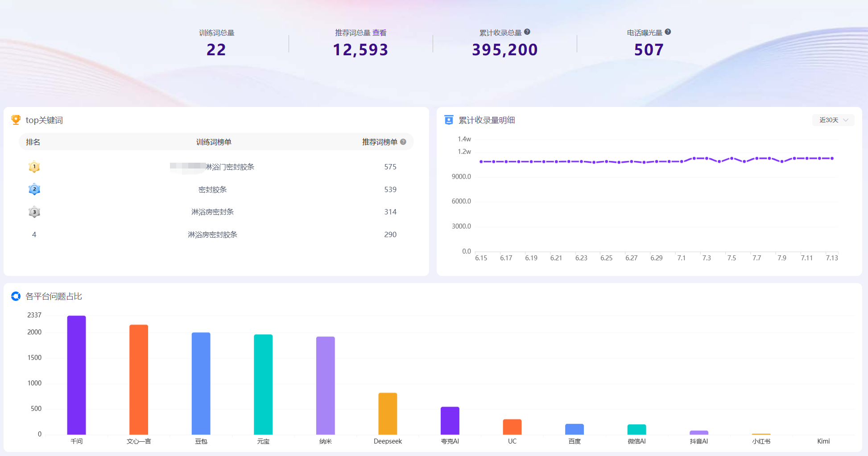Click the 各平台问题占比 circle icon
This screenshot has height=456, width=868.
[x=16, y=296]
